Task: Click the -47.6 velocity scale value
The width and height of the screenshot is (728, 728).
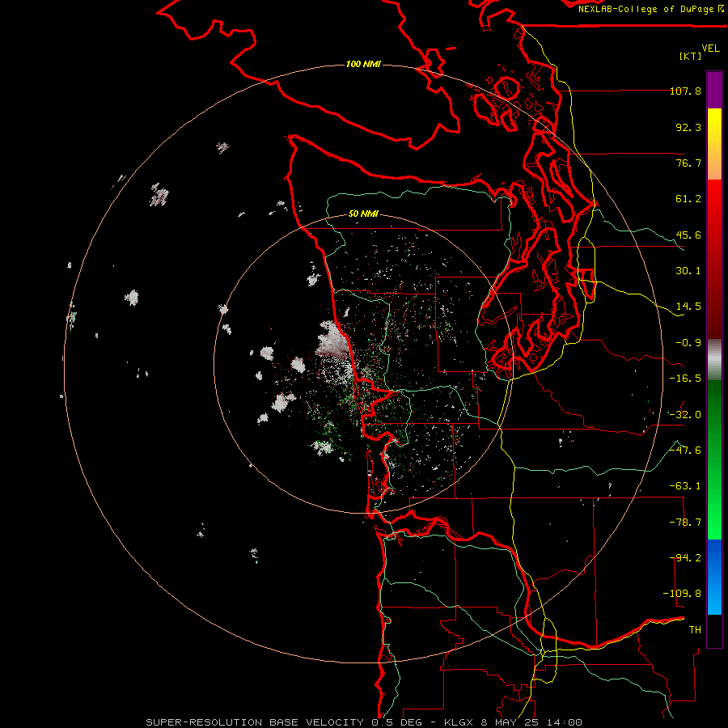Action: point(685,451)
